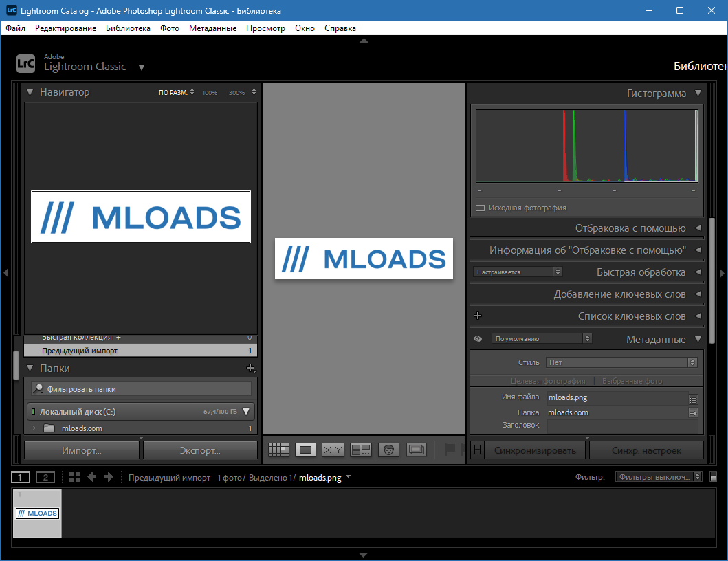Click the Синхронизировать button
Viewport: 728px width, 561px height.
(x=536, y=450)
